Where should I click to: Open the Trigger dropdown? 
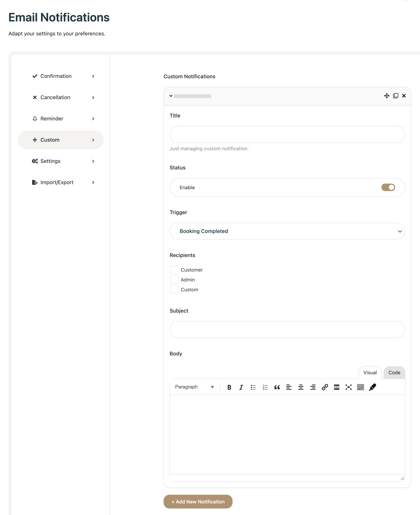[287, 231]
